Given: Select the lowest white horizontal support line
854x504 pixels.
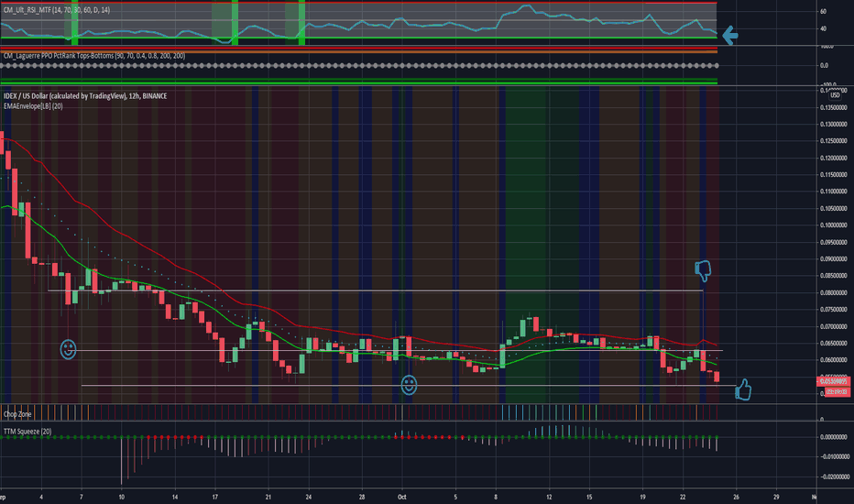Looking at the screenshot, I should click(409, 385).
